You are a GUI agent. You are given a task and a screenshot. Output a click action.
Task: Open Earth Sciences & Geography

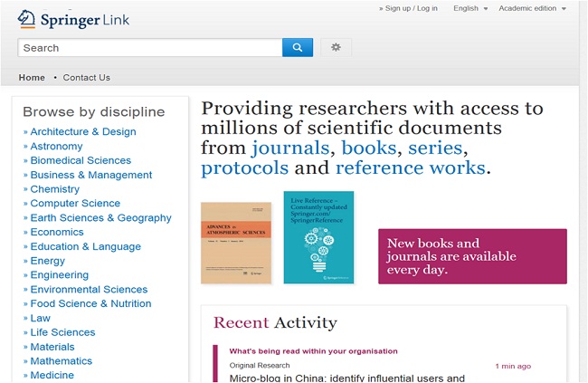101,218
